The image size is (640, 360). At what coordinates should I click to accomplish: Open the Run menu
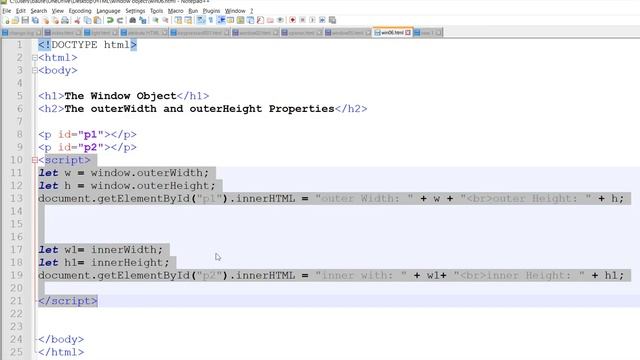point(193,11)
